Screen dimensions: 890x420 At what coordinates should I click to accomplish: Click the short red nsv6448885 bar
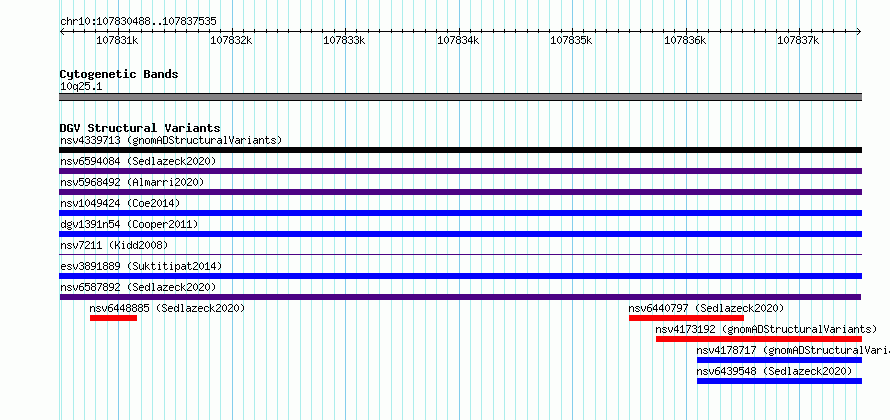pos(114,318)
